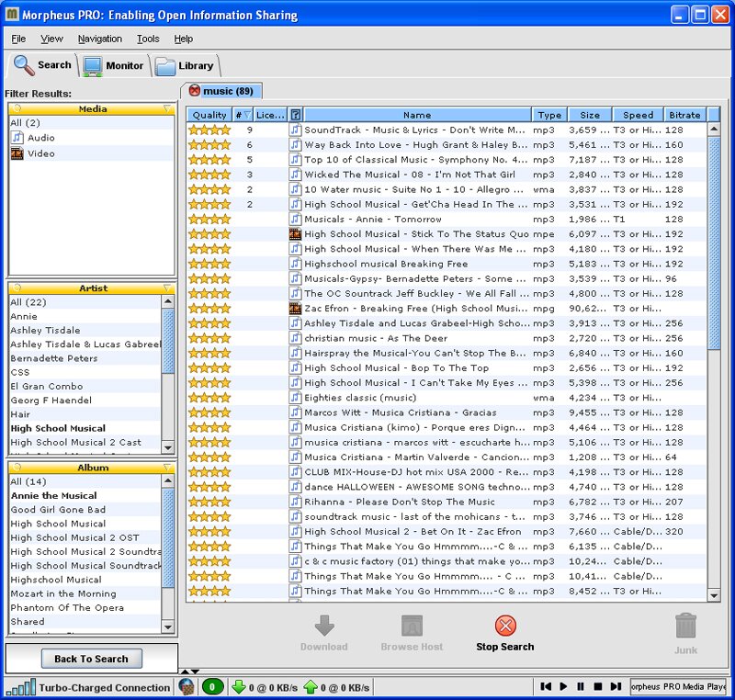735x700 pixels.
Task: Click the Artist list scroll down arrow
Action: tap(167, 446)
